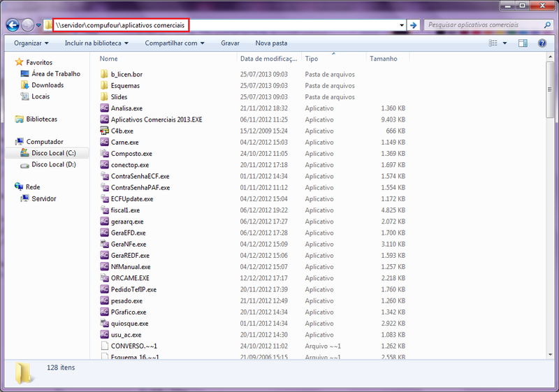Select Disco Local (C:) in navigation pane
Viewport: 559px width, 392px height.
coord(53,153)
